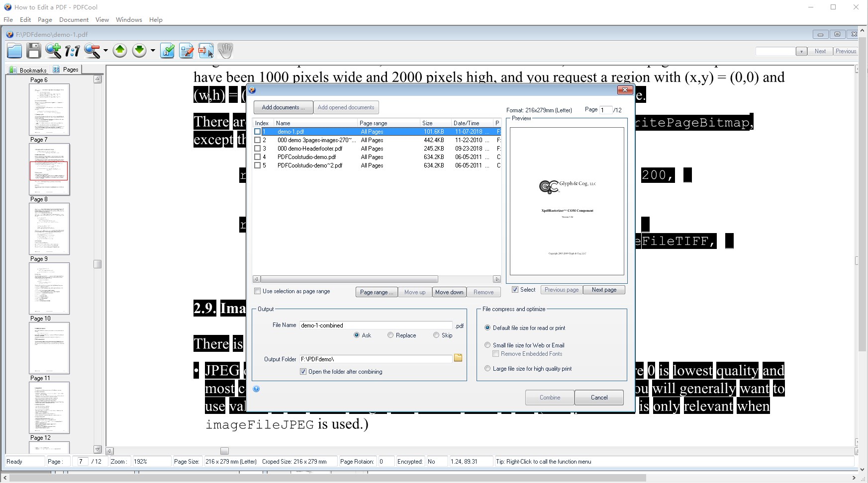Go to next page with green down arrow
This screenshot has height=483, width=868.
[139, 50]
